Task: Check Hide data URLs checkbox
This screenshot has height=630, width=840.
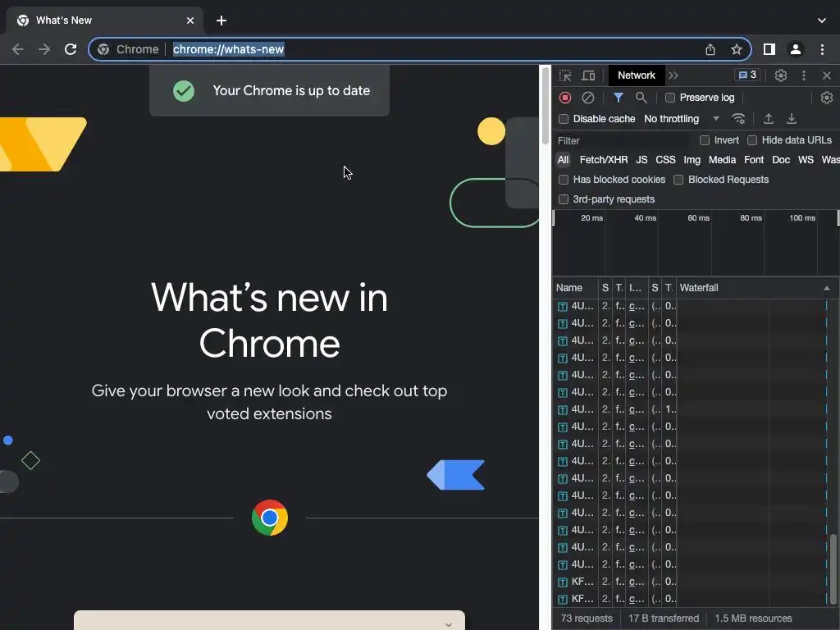Action: point(752,140)
